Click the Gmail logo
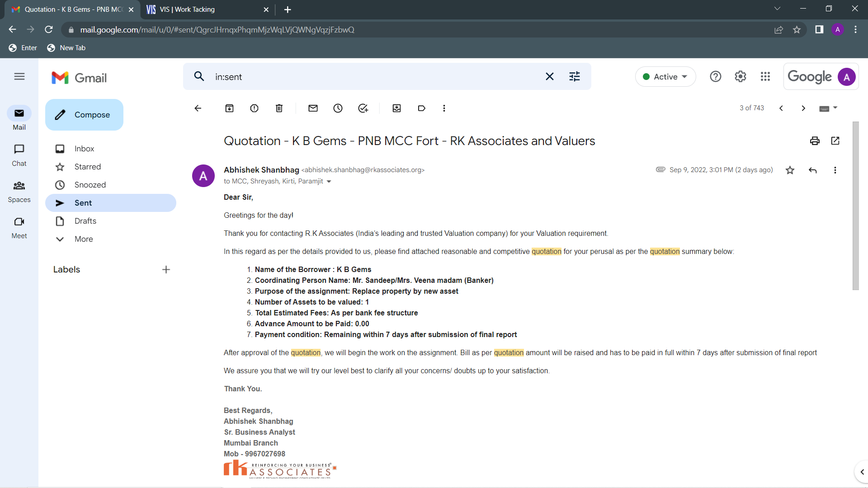The image size is (868, 488). pos(79,78)
